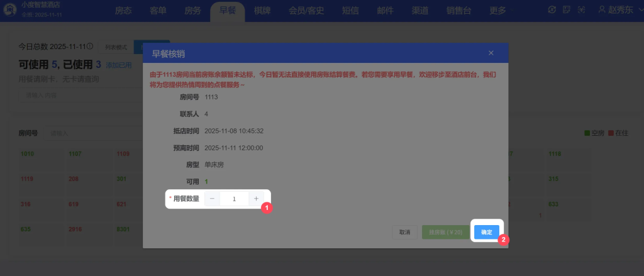Screen dimensions: 644x276
Task: Expand the 更多 menu in navigation bar
Action: [x=497, y=10]
